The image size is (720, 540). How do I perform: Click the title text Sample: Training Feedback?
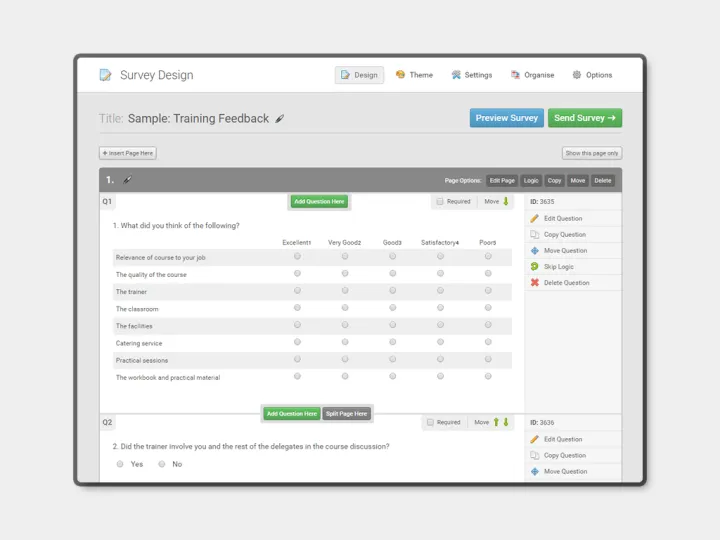coord(198,118)
